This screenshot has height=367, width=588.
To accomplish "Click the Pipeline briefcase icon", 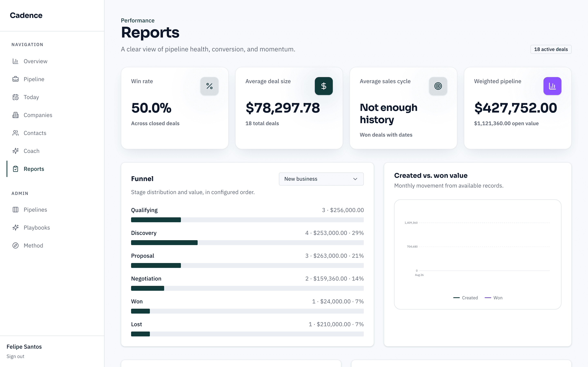I will (x=16, y=79).
